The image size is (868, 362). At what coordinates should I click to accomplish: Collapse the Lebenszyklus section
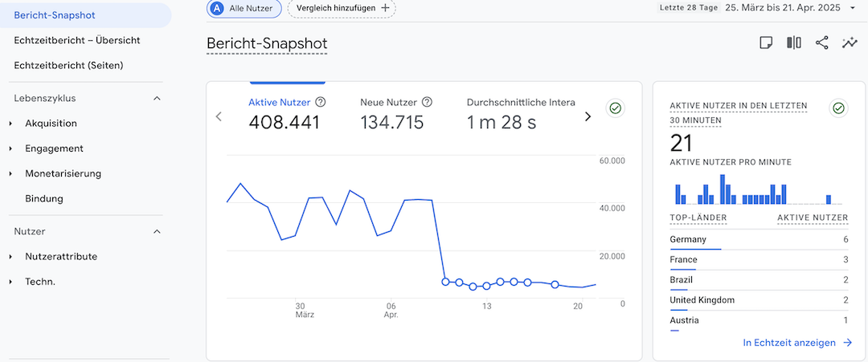pos(157,99)
